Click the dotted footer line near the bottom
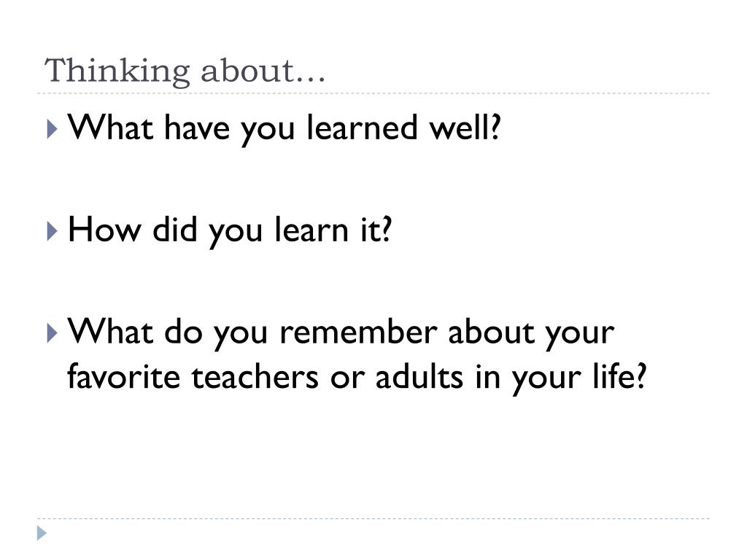This screenshot has width=747, height=560. pos(373,519)
